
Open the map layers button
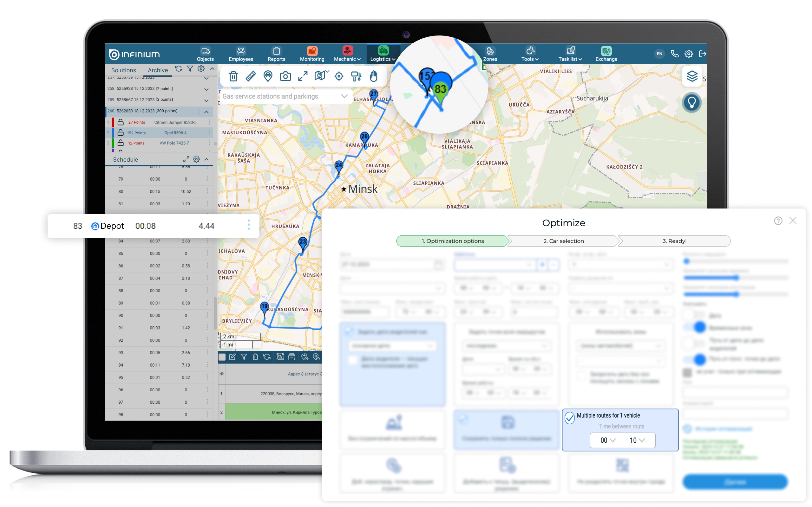[691, 76]
